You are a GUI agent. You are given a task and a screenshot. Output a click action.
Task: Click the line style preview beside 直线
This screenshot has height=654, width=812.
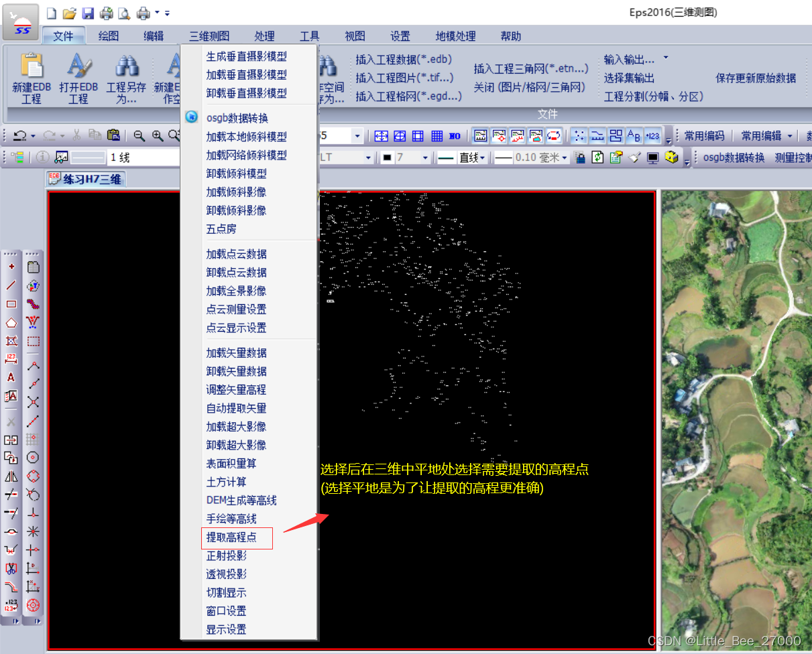[x=447, y=157]
